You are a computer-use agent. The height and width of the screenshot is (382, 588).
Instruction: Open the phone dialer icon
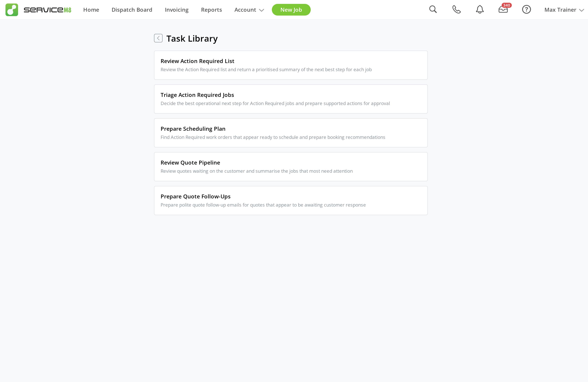[x=456, y=9]
